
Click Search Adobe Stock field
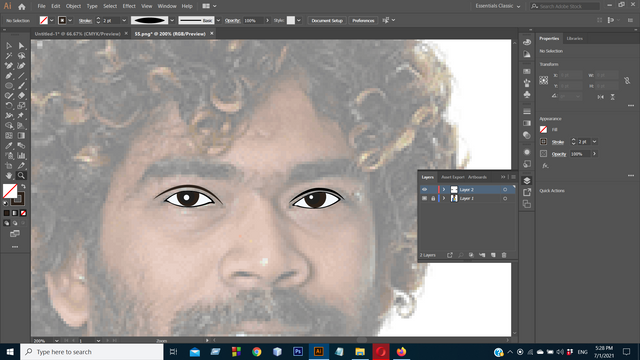[565, 6]
